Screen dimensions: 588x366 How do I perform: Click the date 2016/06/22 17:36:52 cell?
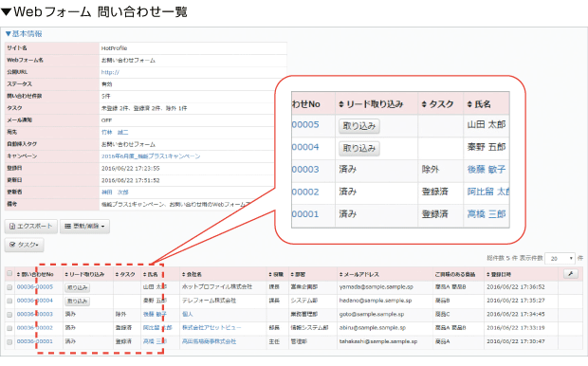(x=516, y=287)
